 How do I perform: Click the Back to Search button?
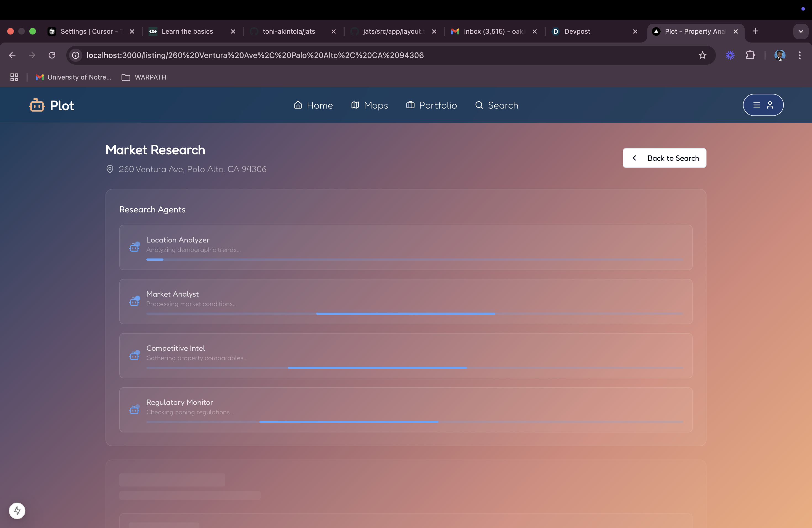click(664, 158)
